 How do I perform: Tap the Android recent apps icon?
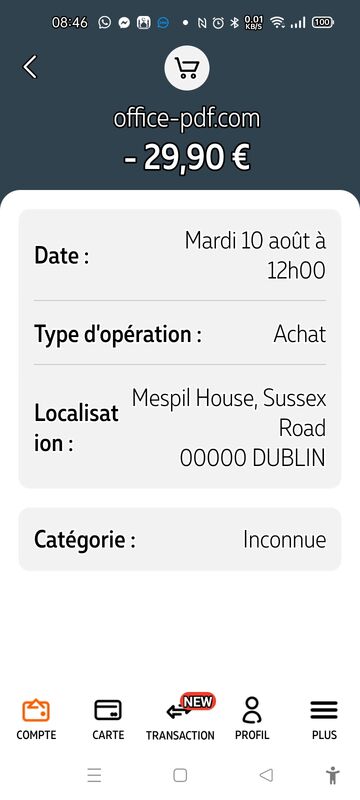tap(94, 776)
